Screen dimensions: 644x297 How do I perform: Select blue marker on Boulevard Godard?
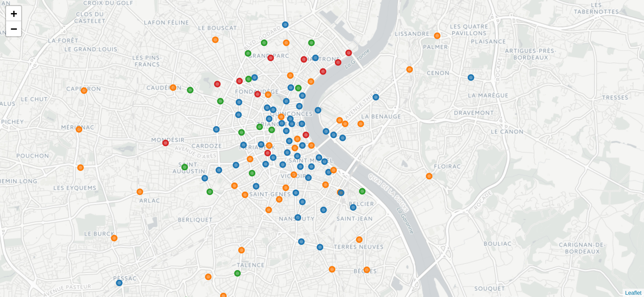click(285, 25)
